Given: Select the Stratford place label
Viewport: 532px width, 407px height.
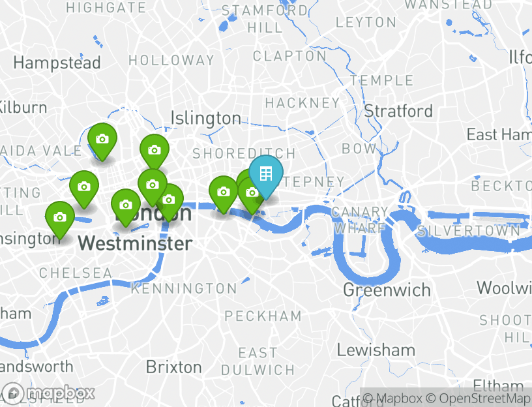Looking at the screenshot, I should coord(398,111).
